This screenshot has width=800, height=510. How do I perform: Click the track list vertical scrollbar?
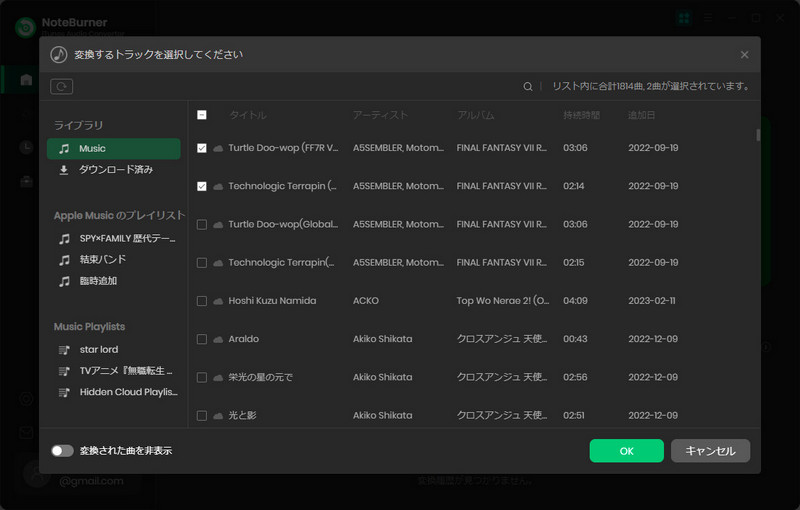[758, 135]
